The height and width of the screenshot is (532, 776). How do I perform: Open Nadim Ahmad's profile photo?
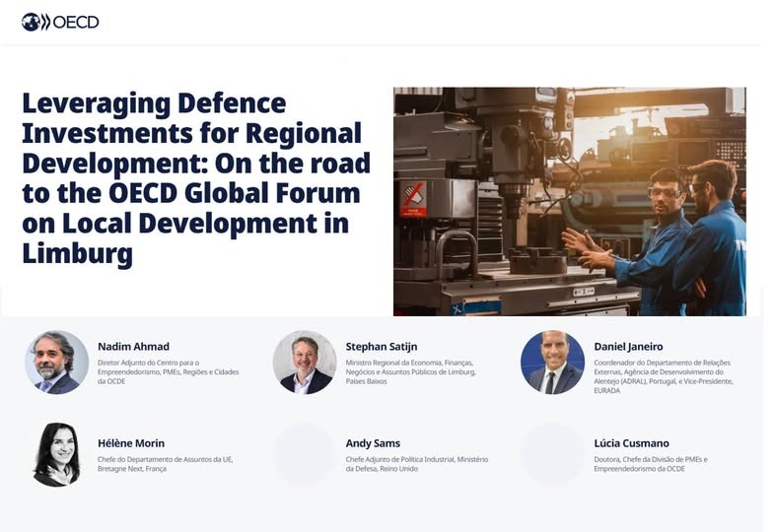(56, 362)
